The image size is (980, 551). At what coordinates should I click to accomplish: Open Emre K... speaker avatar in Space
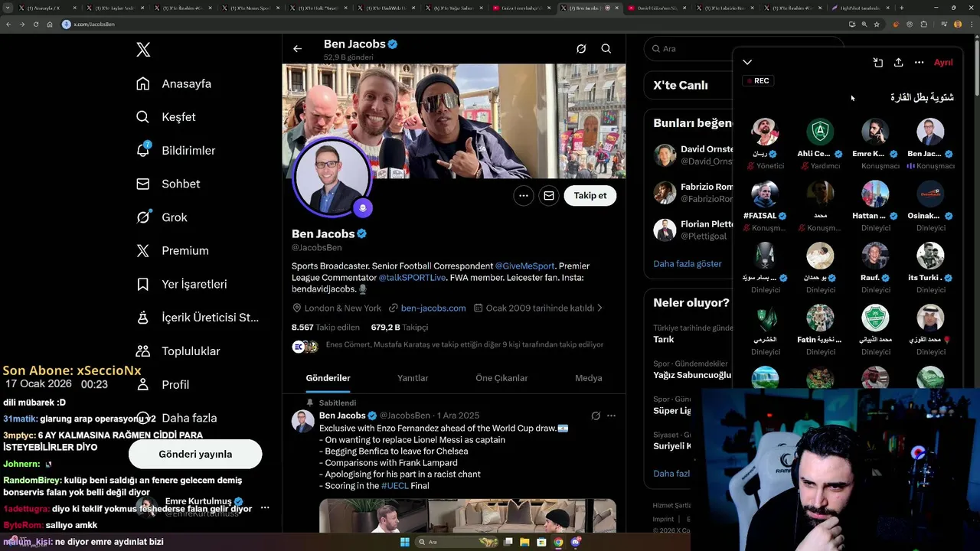click(x=875, y=132)
